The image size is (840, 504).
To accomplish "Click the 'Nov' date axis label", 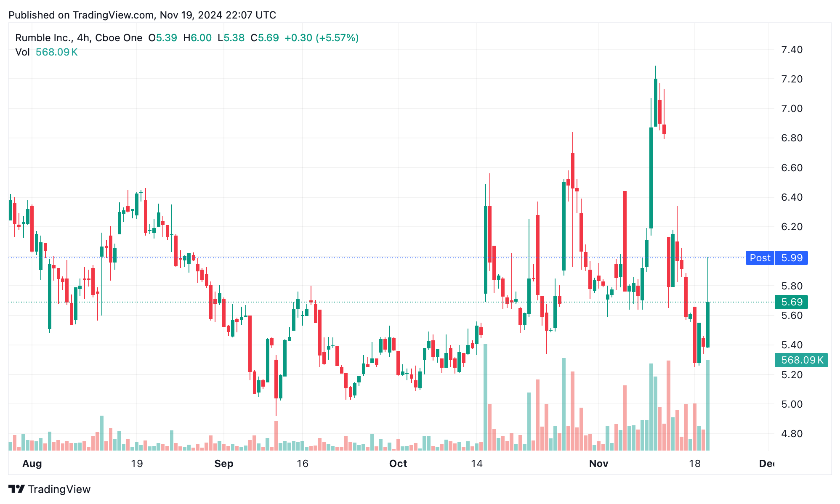I will click(x=598, y=464).
